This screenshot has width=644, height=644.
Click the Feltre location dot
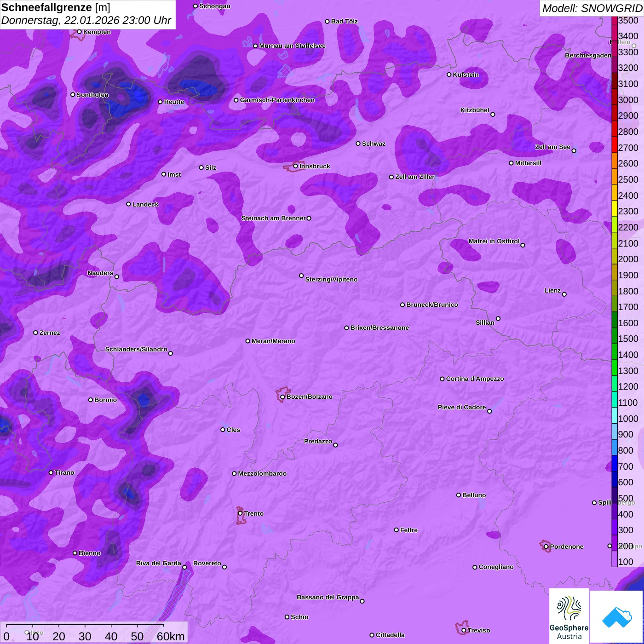[397, 530]
